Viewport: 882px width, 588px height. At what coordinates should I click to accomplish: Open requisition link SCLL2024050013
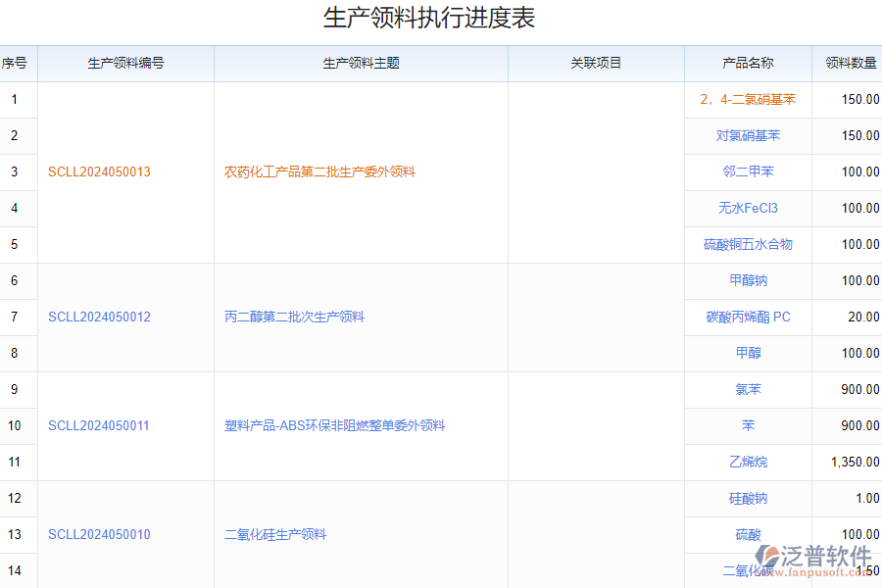(x=99, y=172)
